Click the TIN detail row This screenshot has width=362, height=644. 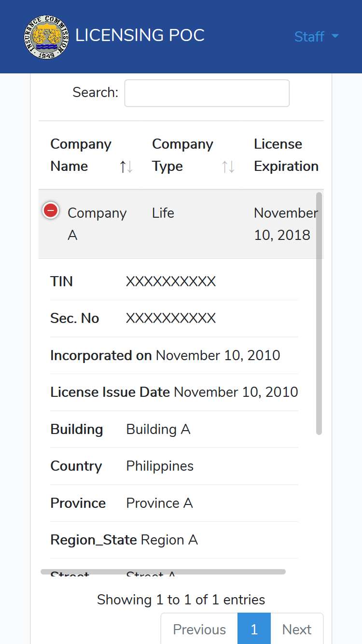pos(174,282)
